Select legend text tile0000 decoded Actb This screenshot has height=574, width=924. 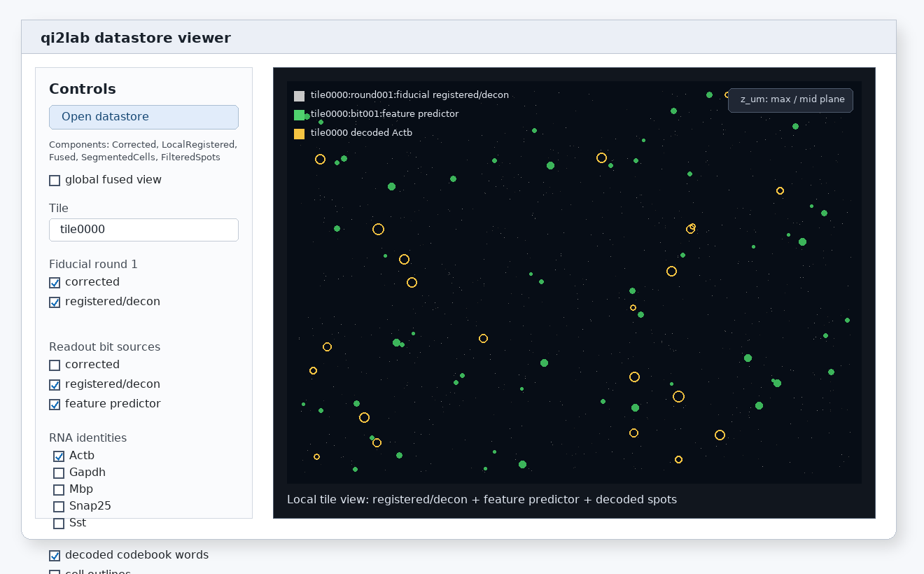[x=361, y=133]
